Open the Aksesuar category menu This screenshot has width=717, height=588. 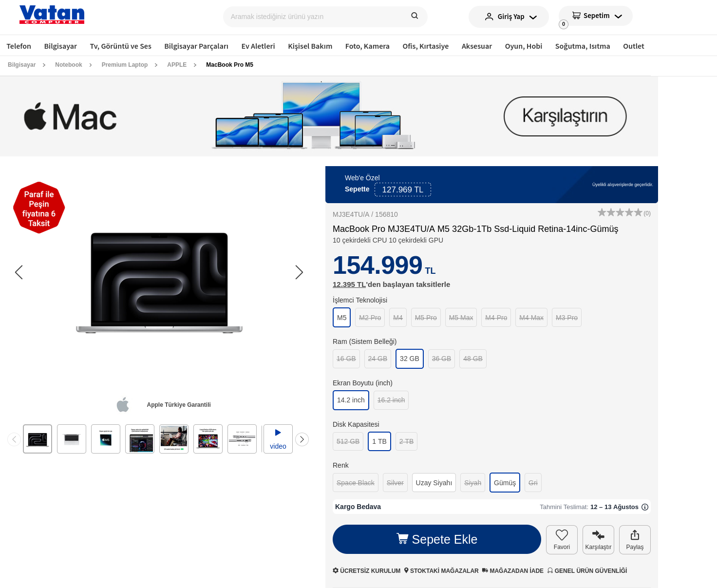(477, 46)
